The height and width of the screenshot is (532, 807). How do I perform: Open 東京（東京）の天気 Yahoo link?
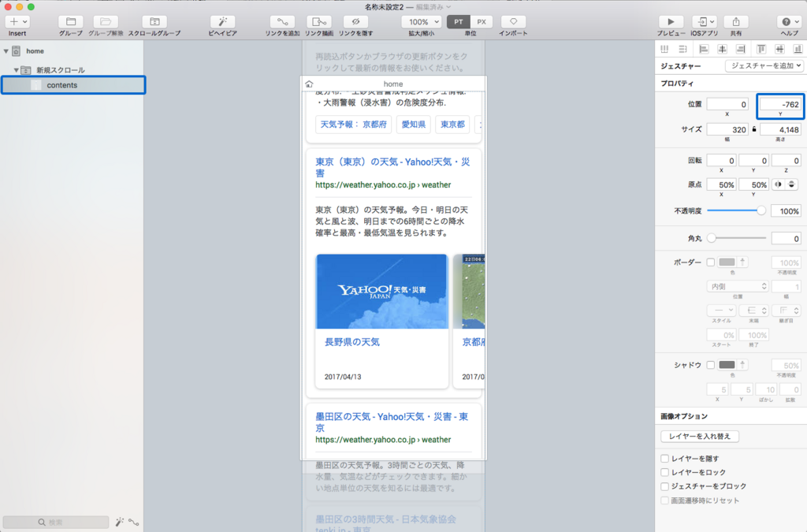tap(392, 167)
